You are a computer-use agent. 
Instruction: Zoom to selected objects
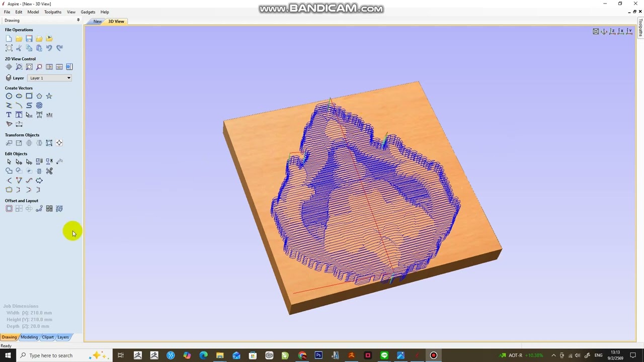pyautogui.click(x=39, y=67)
